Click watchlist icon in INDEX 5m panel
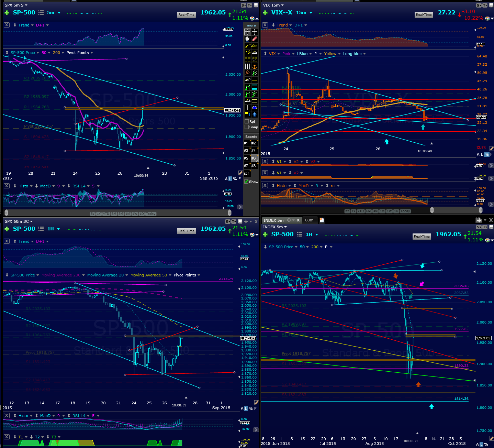 [299, 234]
